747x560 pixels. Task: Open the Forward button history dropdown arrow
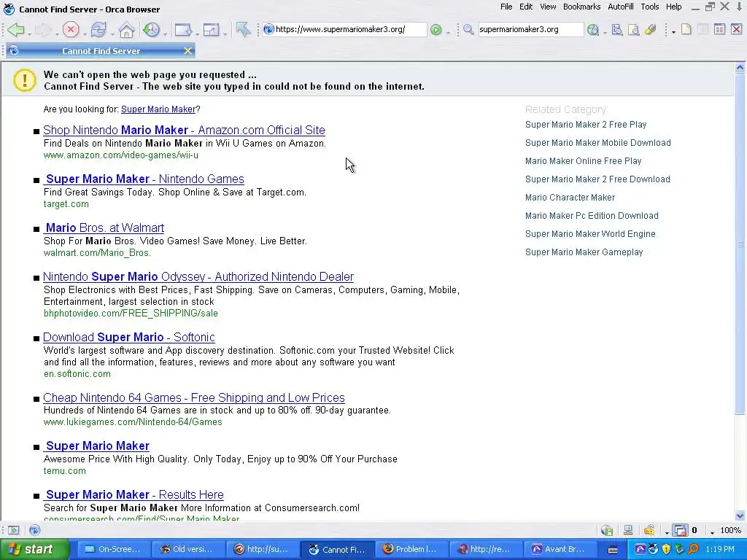coord(57,34)
